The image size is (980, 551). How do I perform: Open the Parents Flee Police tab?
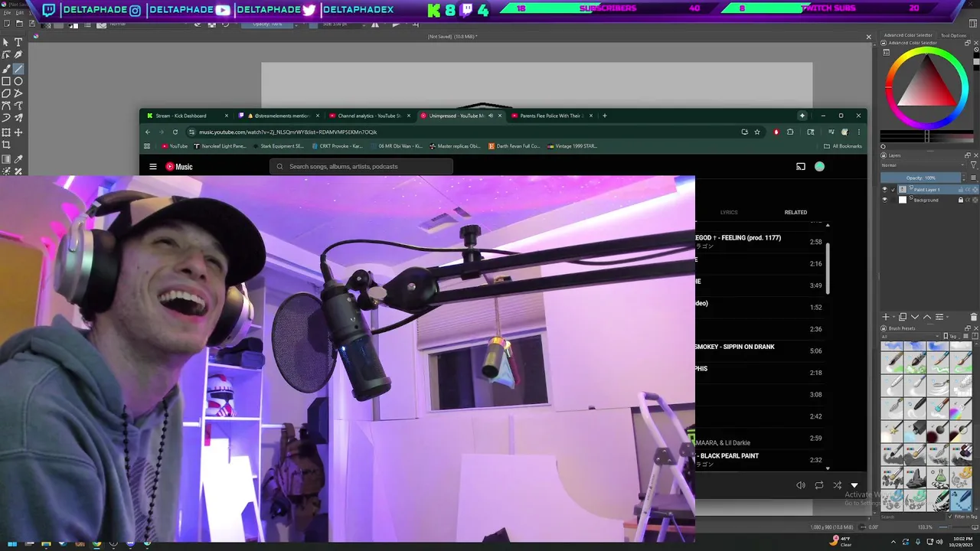(551, 116)
